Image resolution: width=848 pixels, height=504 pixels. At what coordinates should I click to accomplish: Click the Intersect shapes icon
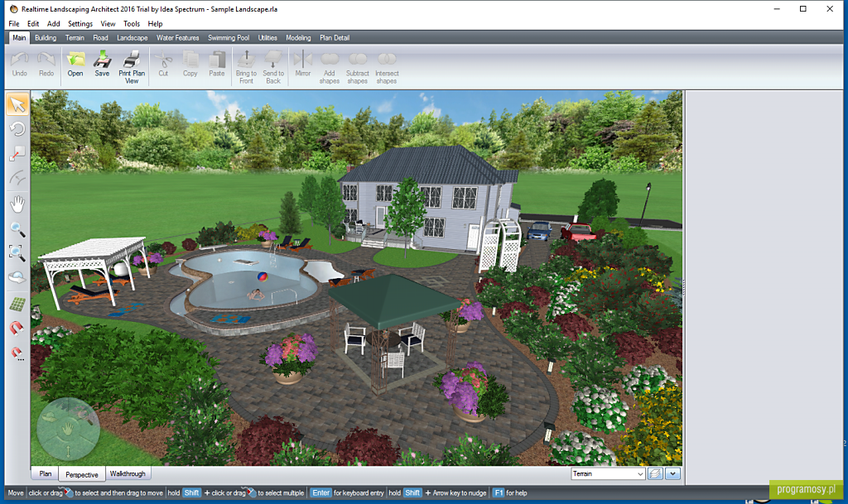387,68
